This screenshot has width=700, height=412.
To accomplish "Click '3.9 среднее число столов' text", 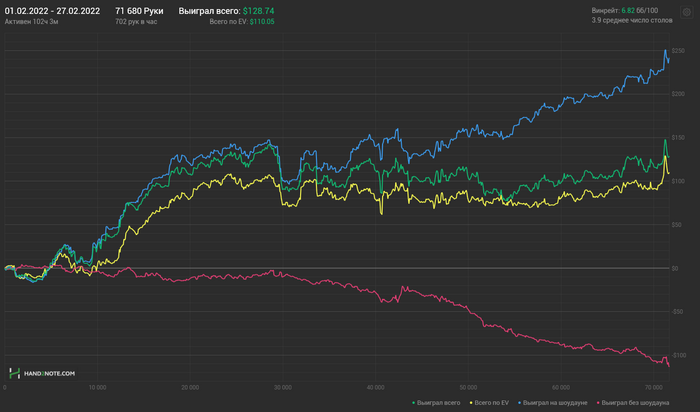I will [632, 20].
